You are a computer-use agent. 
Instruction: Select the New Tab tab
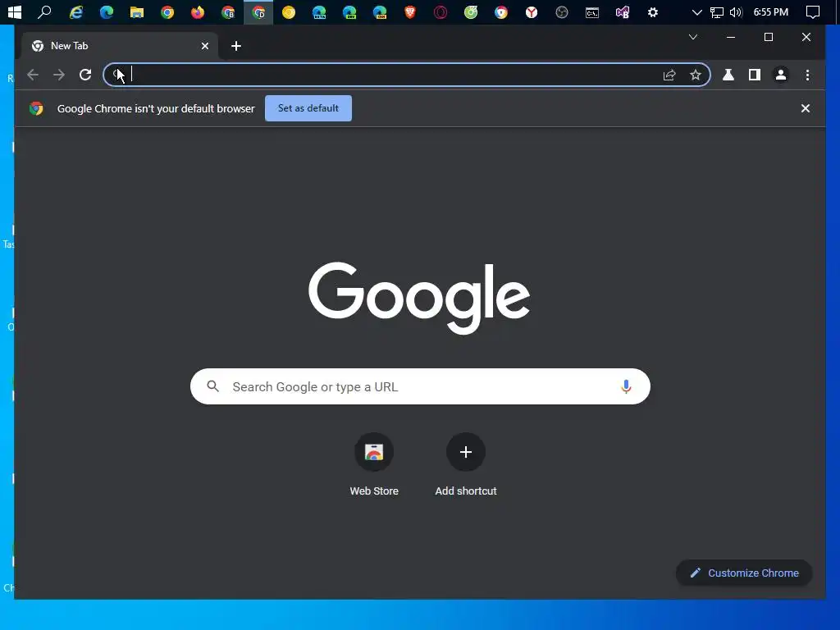pyautogui.click(x=120, y=46)
